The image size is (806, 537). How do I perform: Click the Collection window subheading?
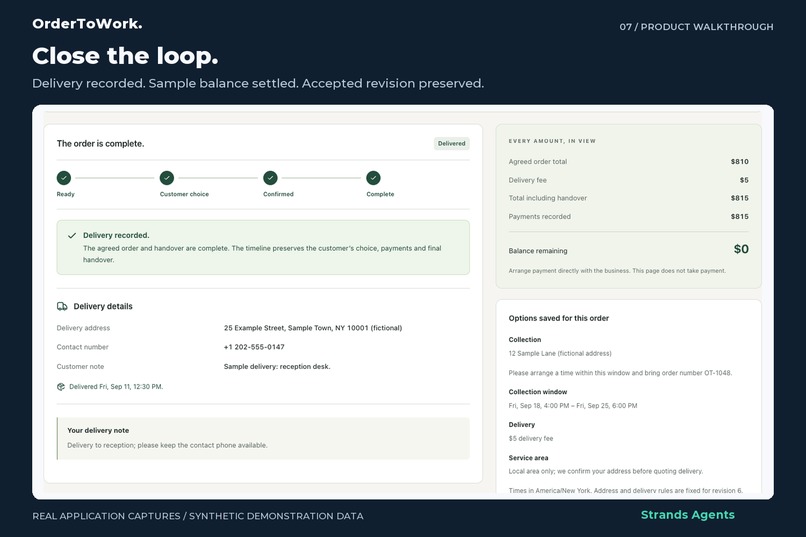(538, 392)
